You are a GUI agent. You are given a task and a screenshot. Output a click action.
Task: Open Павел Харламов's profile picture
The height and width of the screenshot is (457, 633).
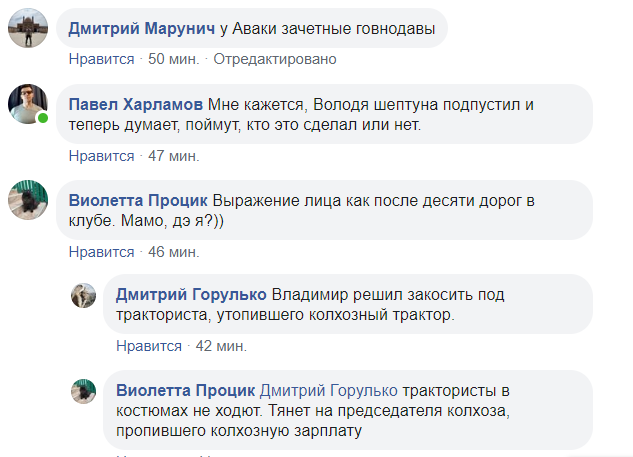coord(27,104)
